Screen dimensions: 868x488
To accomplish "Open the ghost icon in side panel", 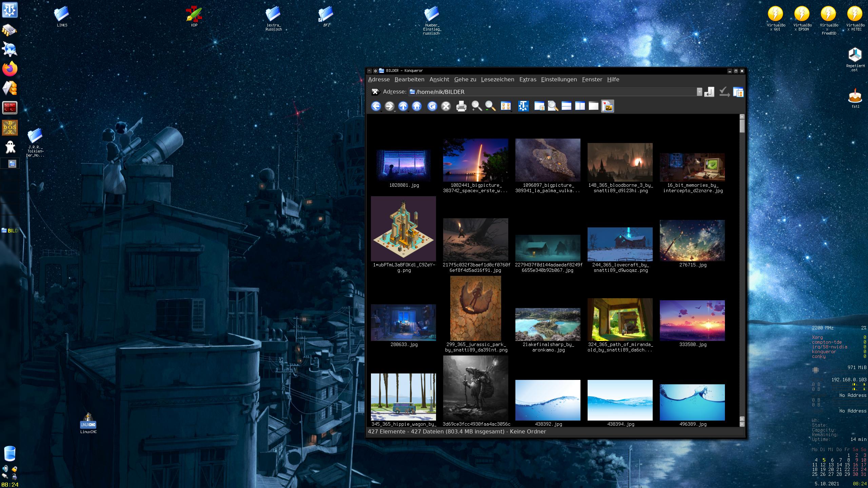I will [10, 147].
